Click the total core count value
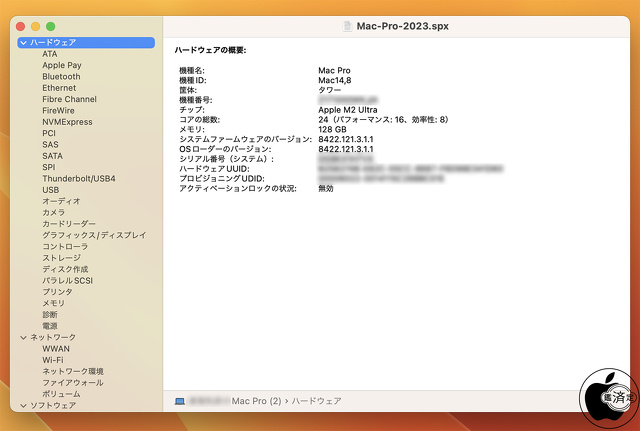This screenshot has width=640, height=431. pyautogui.click(x=384, y=120)
